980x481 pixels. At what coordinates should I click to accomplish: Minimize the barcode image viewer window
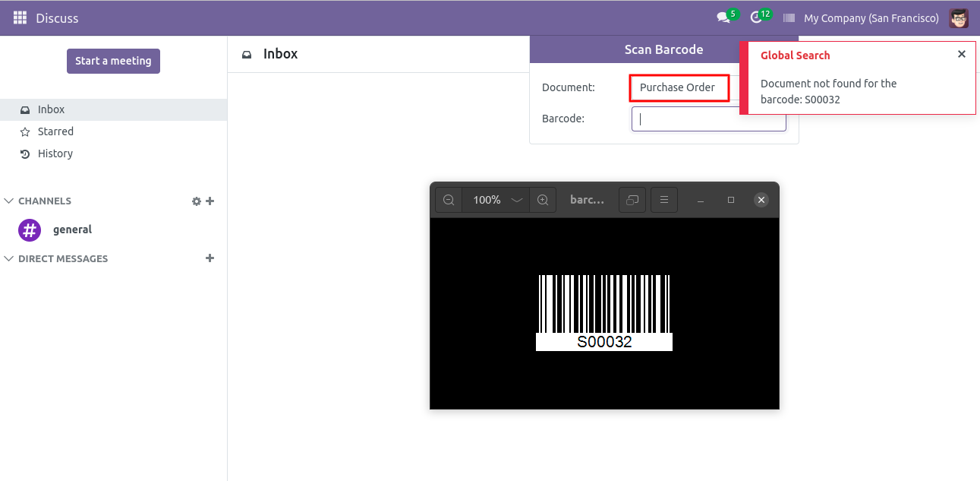701,200
